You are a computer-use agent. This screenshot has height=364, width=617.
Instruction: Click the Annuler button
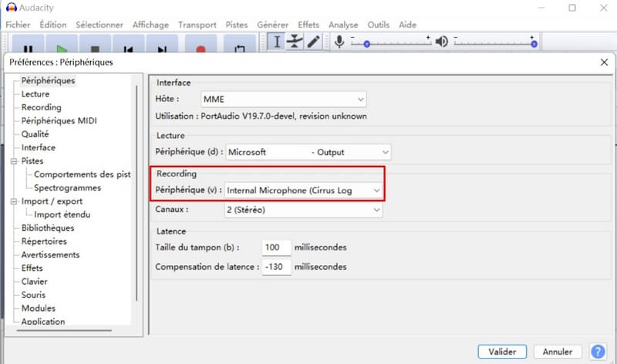(x=558, y=352)
